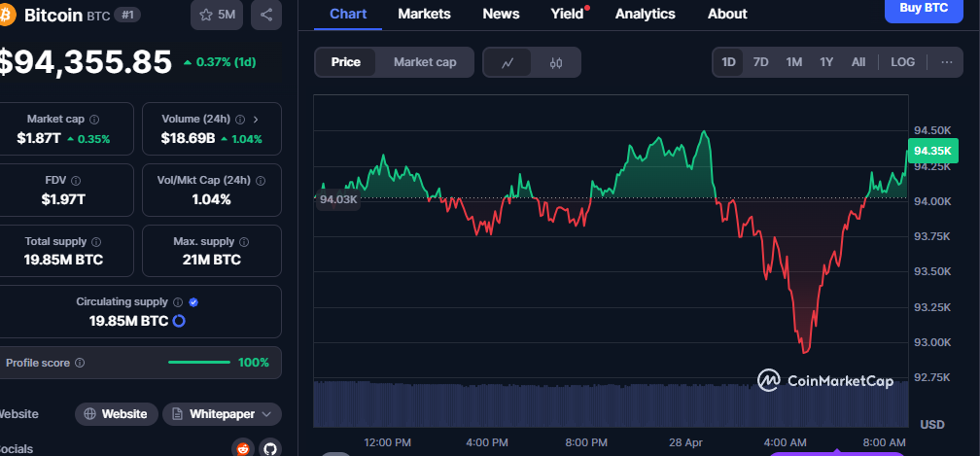Open the About tab

tap(727, 14)
